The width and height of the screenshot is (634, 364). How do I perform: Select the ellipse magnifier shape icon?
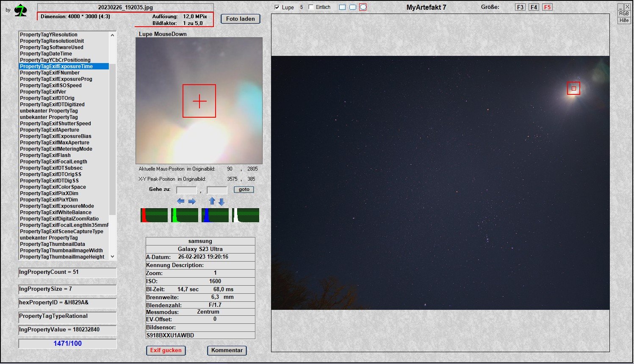click(x=363, y=7)
